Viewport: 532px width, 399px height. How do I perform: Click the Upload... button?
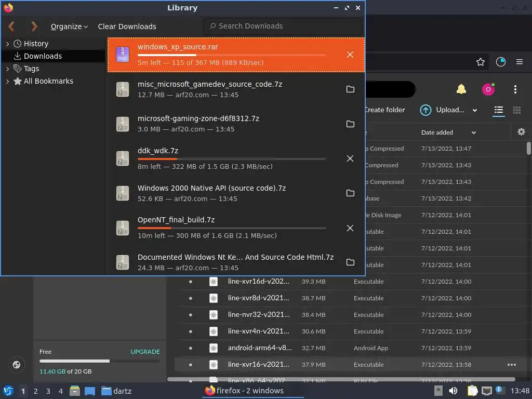[443, 110]
